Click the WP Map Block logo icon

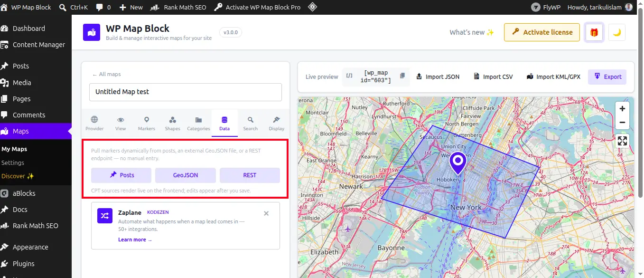point(92,32)
